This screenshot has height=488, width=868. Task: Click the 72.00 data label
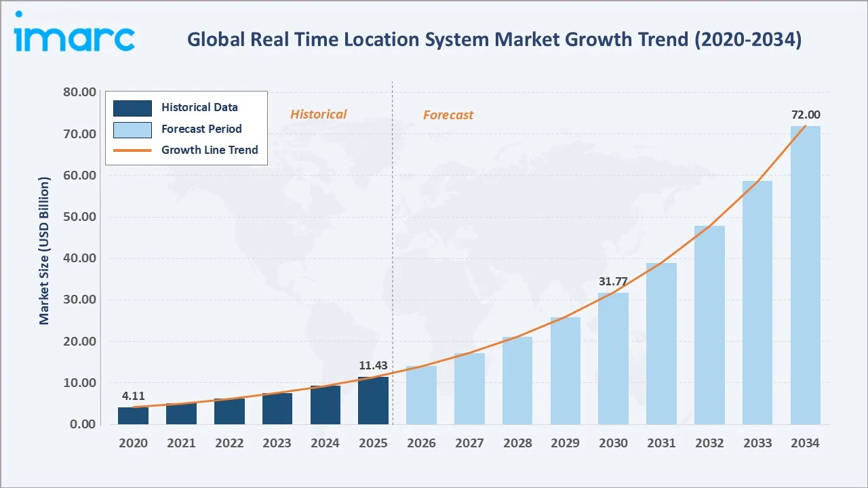805,115
